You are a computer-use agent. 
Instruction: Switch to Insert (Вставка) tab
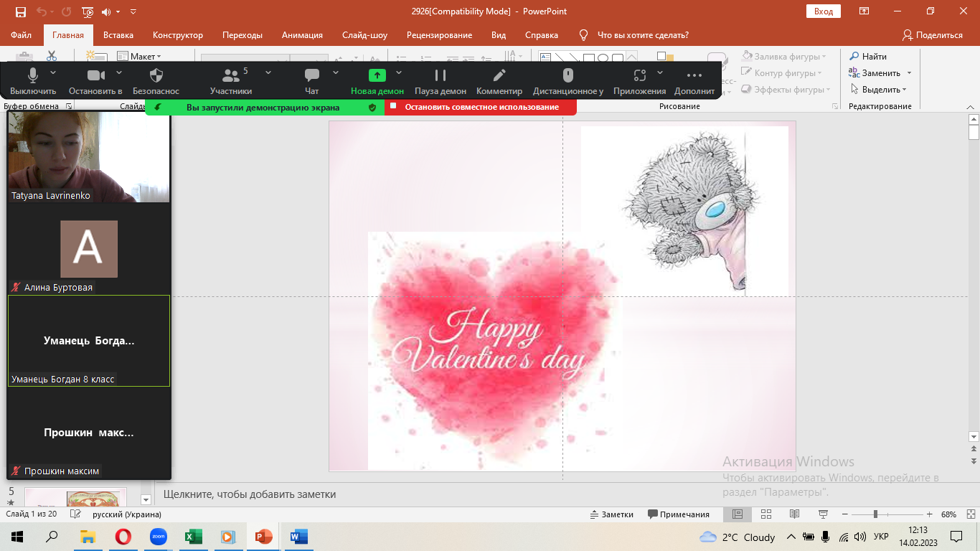118,34
